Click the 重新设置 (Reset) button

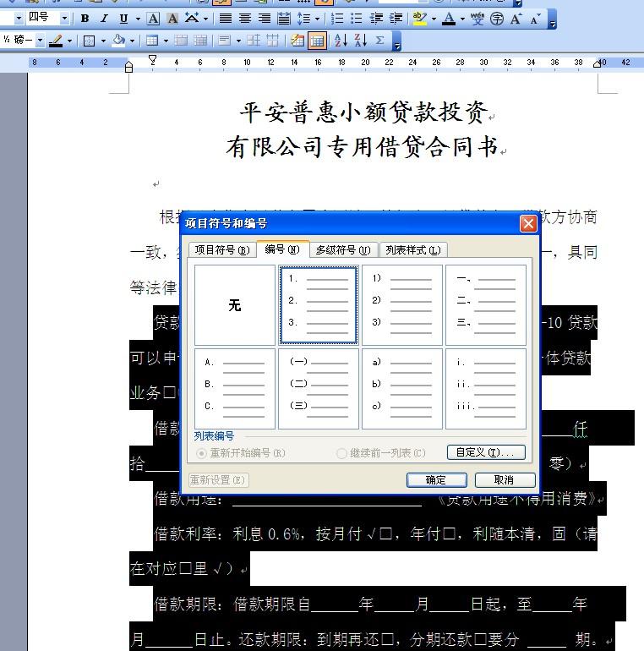(x=218, y=480)
